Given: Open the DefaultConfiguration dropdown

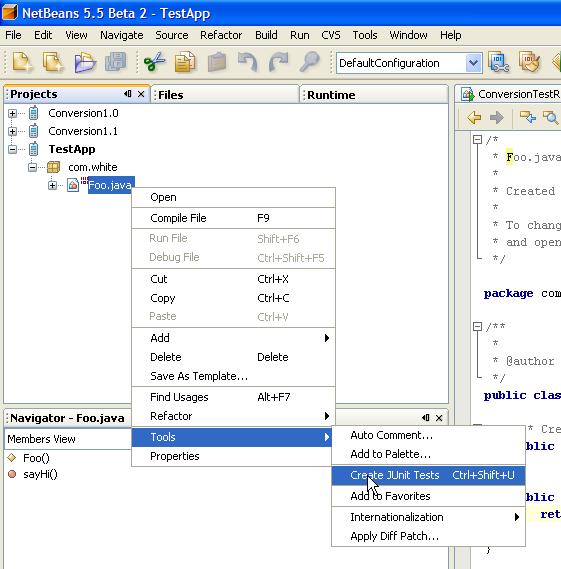Looking at the screenshot, I should tap(473, 63).
